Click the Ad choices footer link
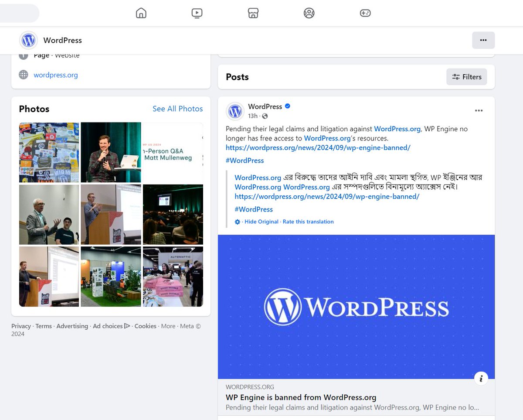523x420 pixels. click(111, 326)
